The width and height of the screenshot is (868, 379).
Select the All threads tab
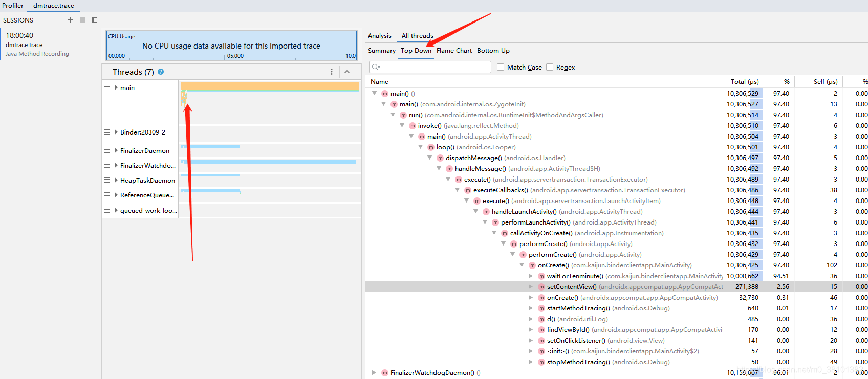[417, 35]
